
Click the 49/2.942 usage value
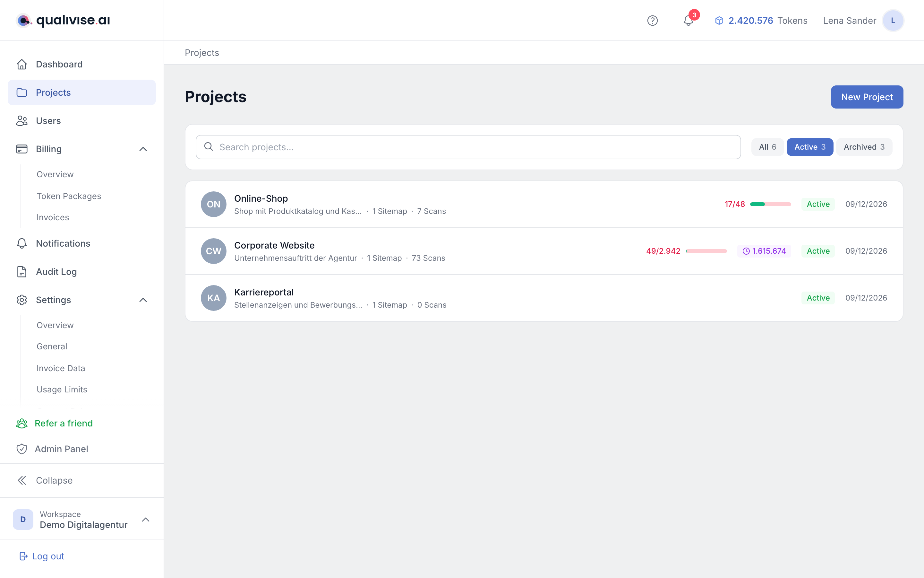663,251
